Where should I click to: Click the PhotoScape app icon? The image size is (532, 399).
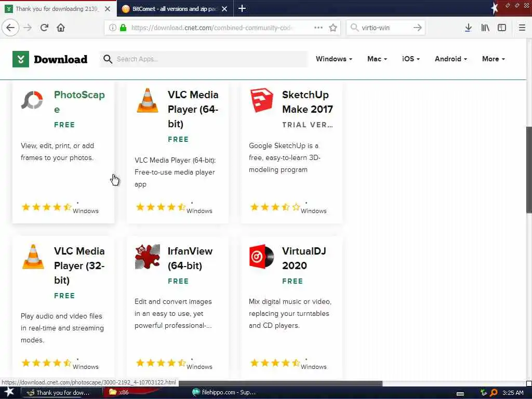(x=32, y=100)
